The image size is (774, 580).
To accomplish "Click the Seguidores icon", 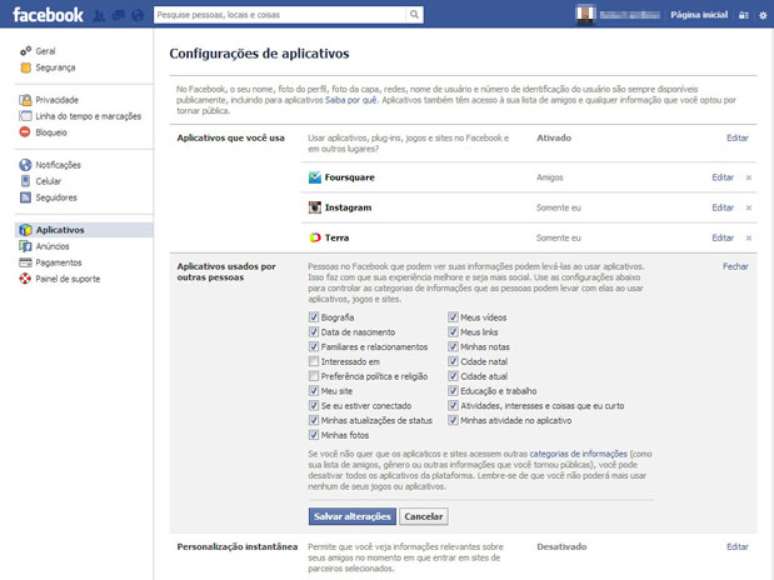I will [x=25, y=197].
